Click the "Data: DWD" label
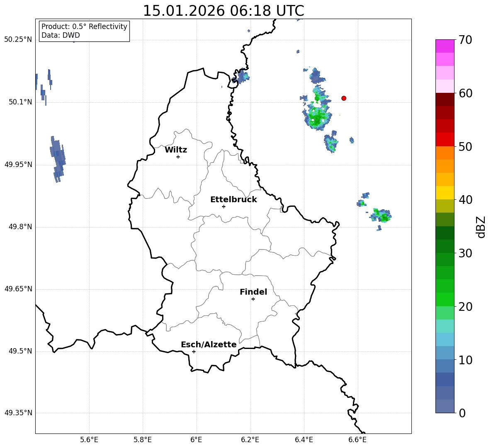This screenshot has height=448, width=491. [61, 35]
